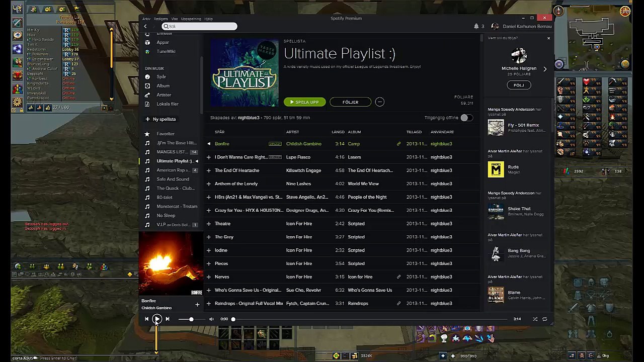Open the Favoriter playlist
The height and width of the screenshot is (362, 644).
(166, 134)
